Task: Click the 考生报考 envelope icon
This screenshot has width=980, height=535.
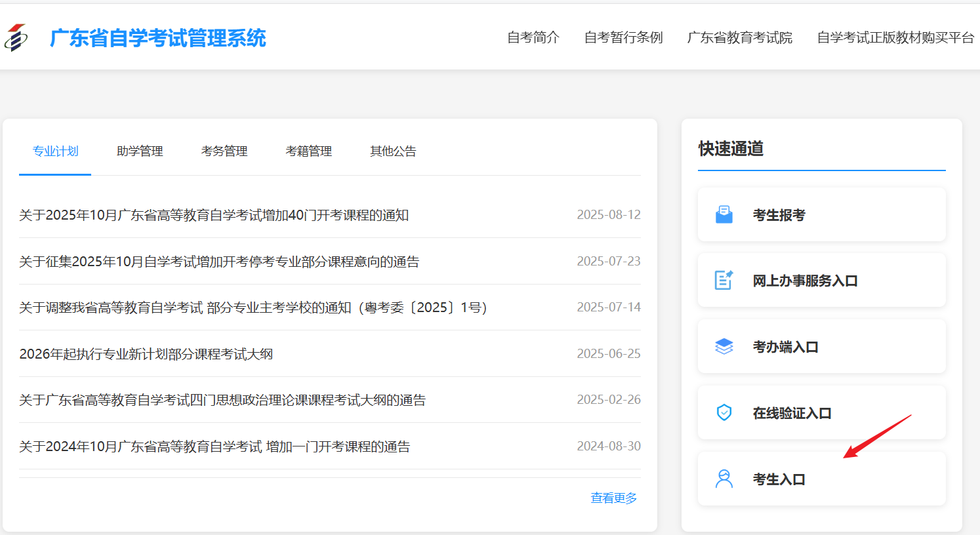Action: pos(724,215)
